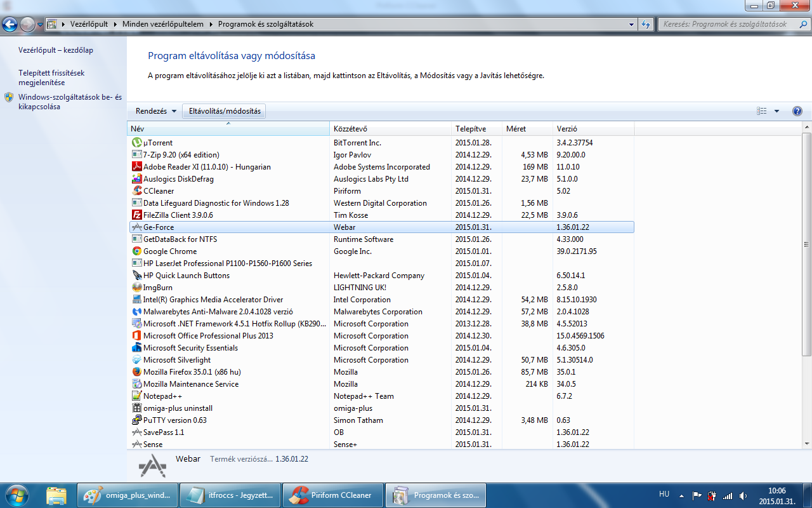Click the vertical scrollbar down arrow
The image size is (812, 508).
tap(806, 443)
